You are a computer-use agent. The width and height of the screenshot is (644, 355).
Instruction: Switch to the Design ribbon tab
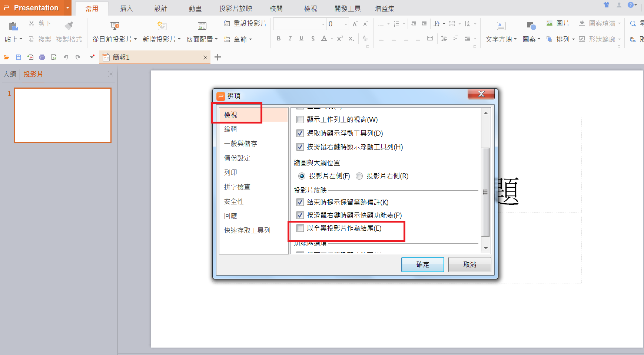coord(161,8)
